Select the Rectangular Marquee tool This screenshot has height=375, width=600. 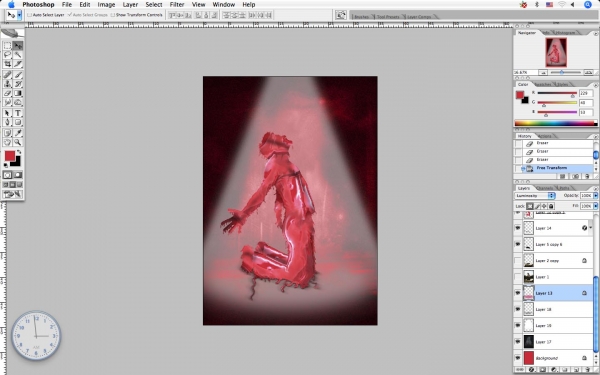pos(7,46)
